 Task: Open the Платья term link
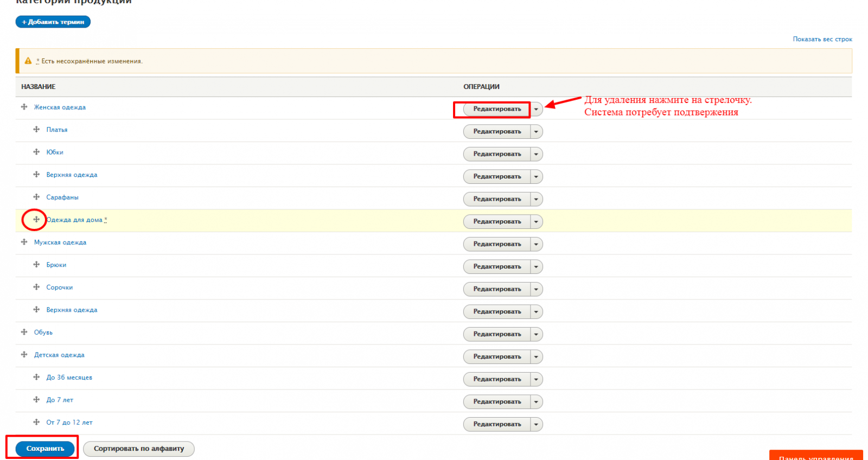pos(57,130)
